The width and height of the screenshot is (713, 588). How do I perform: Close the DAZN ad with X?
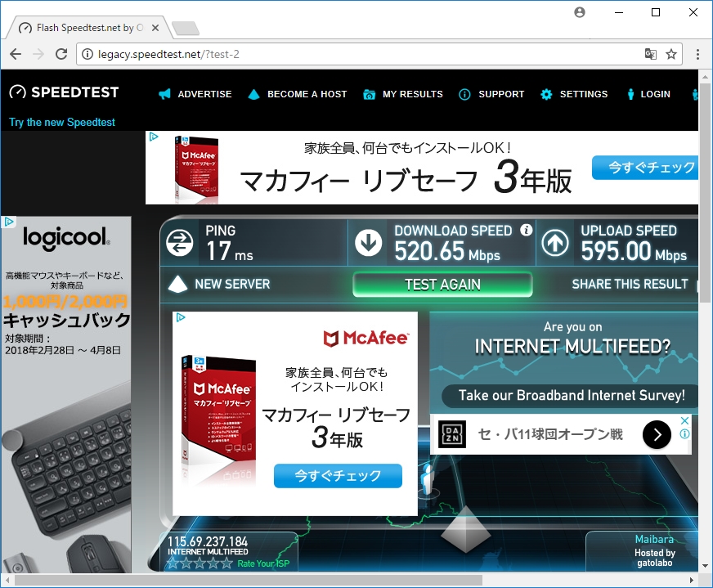tap(684, 420)
